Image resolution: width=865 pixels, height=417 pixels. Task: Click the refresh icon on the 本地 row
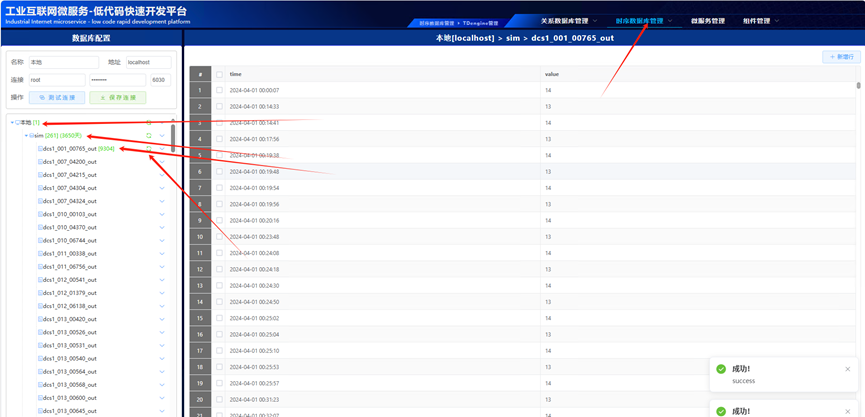point(148,122)
